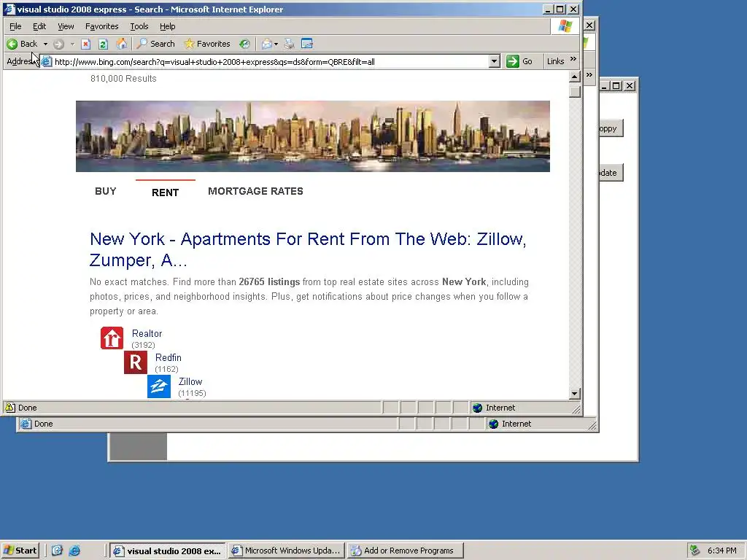
Task: Click the Forward navigation button
Action: [58, 44]
